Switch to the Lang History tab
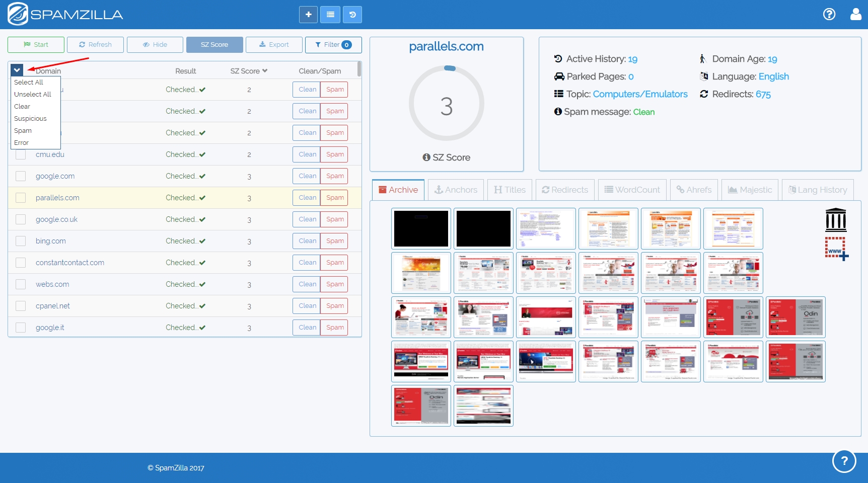 818,190
